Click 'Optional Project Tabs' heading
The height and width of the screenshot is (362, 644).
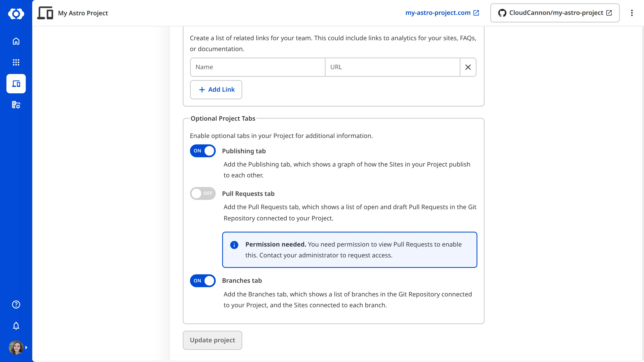(x=223, y=118)
